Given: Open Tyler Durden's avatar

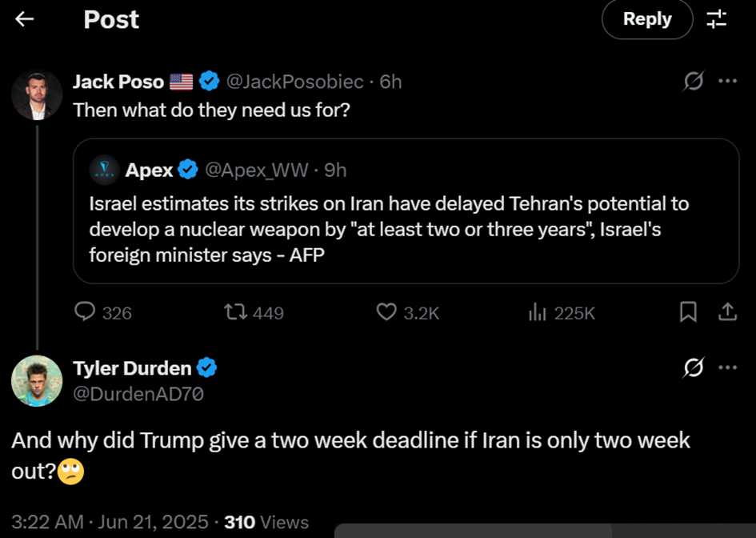Looking at the screenshot, I should pos(37,381).
